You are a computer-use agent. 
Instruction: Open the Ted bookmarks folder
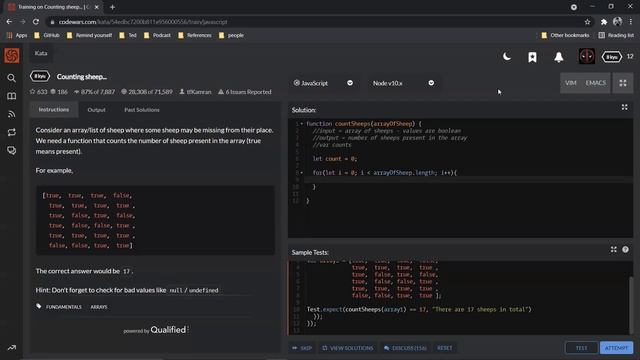tap(128, 35)
